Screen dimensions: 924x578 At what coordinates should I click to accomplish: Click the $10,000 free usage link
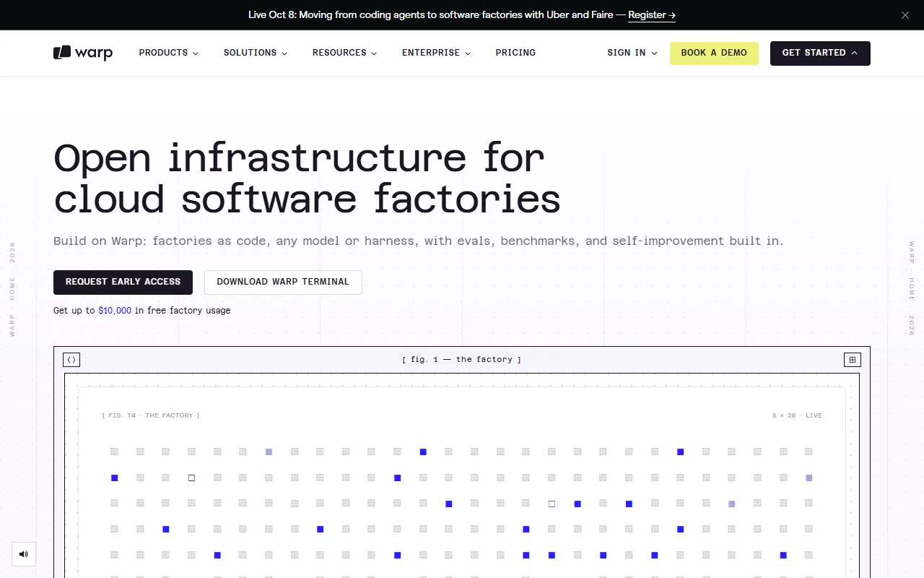115,311
